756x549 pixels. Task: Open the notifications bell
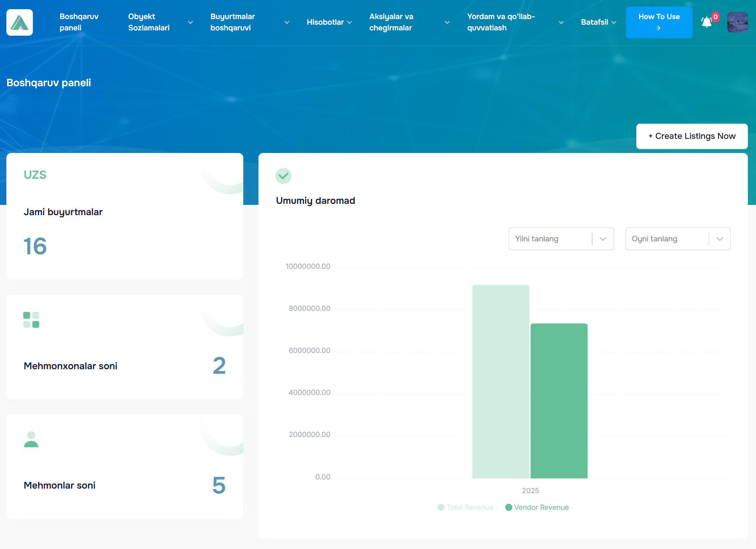(706, 22)
